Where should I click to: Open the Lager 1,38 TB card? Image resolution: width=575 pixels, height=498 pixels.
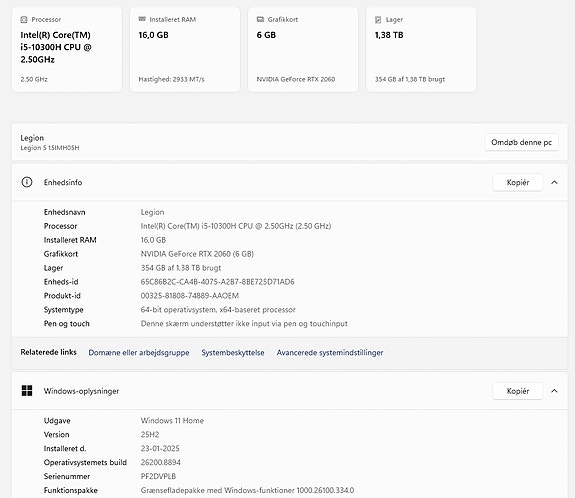[x=421, y=49]
